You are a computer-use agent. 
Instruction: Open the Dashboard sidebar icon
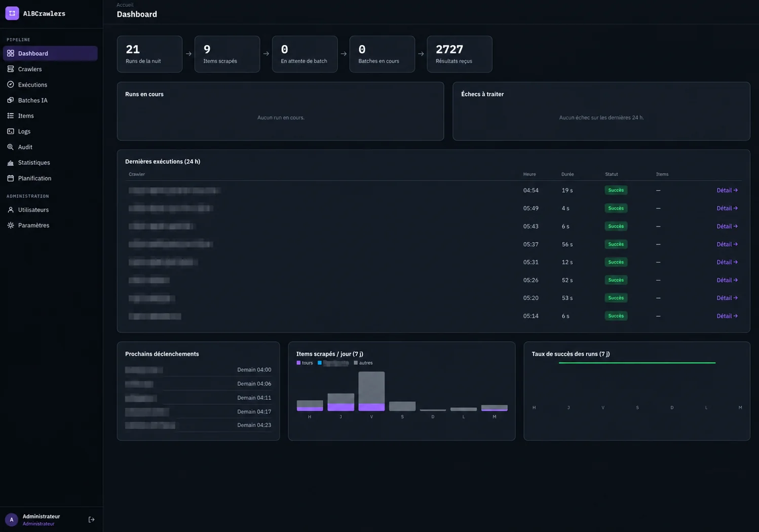click(x=11, y=53)
